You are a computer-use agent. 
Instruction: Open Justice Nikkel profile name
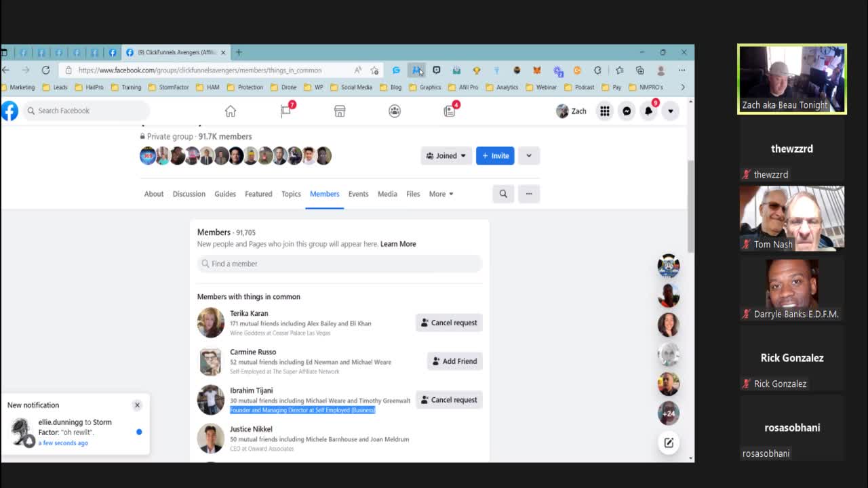click(251, 429)
